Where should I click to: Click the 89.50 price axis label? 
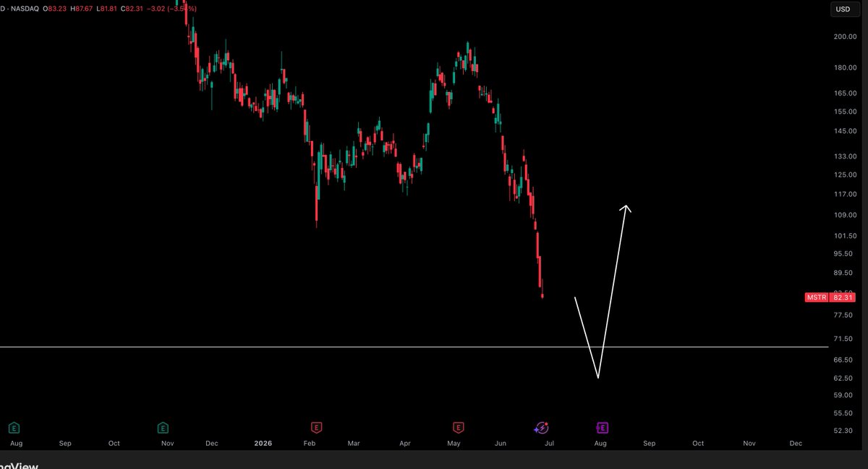(x=843, y=274)
